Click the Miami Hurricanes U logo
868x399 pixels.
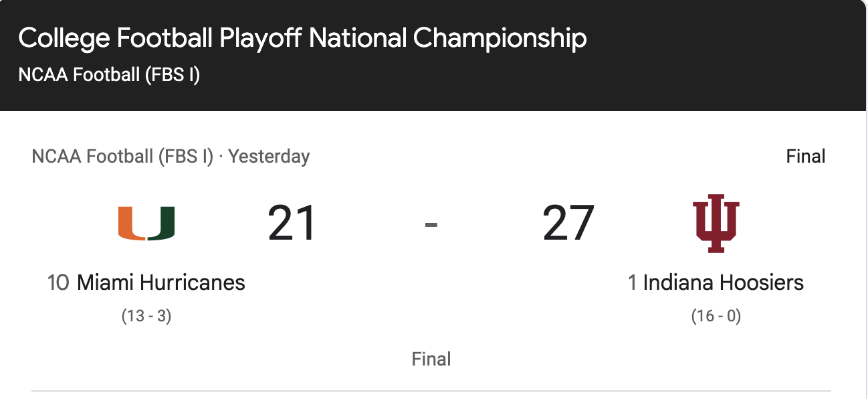point(146,224)
